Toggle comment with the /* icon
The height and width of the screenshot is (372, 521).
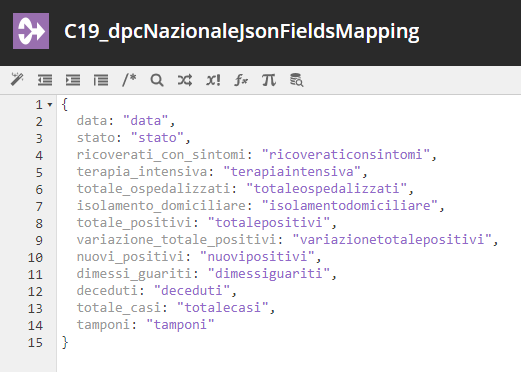tap(129, 80)
